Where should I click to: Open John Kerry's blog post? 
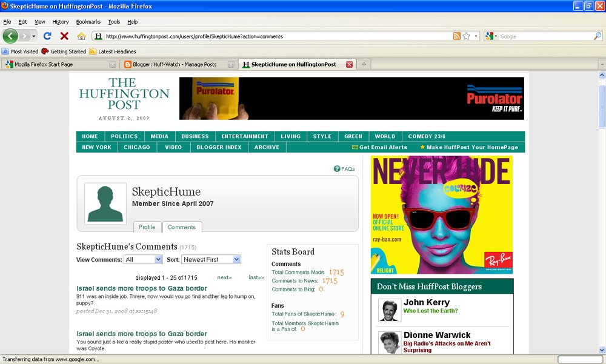click(x=430, y=311)
